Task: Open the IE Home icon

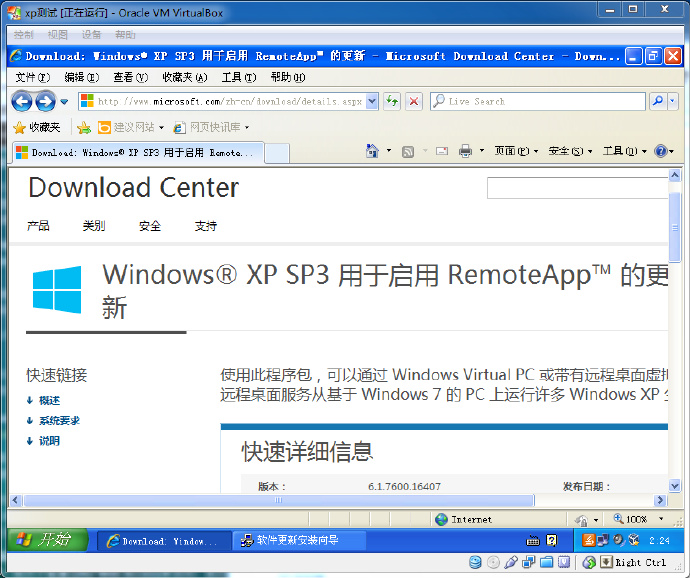Action: [372, 151]
